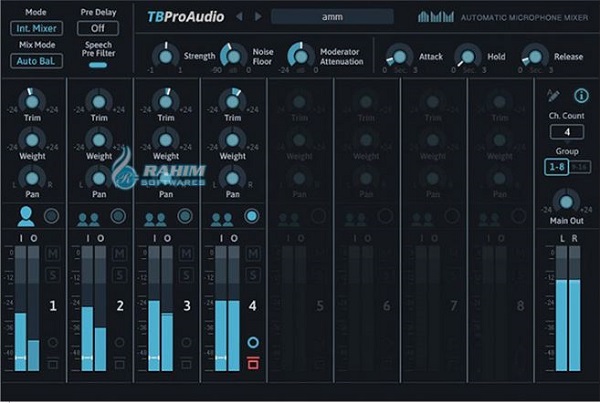This screenshot has width=600, height=403.
Task: Click the Automatic Microphone Mixer meter icon
Action: 436,17
